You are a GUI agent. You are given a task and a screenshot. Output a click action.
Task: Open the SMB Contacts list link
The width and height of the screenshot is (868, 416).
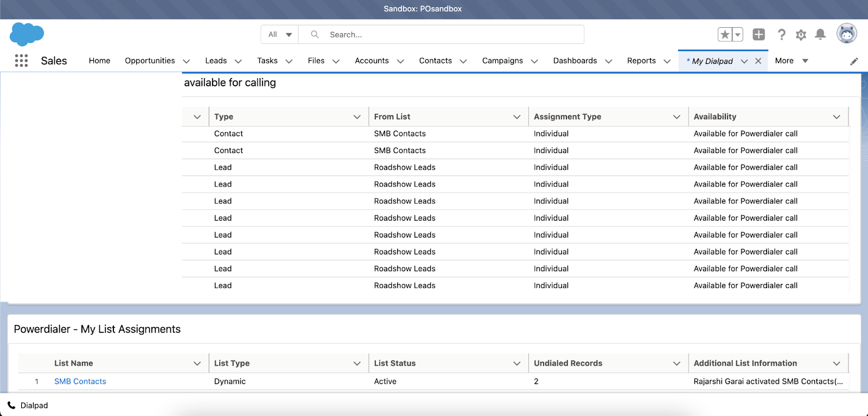click(x=80, y=381)
